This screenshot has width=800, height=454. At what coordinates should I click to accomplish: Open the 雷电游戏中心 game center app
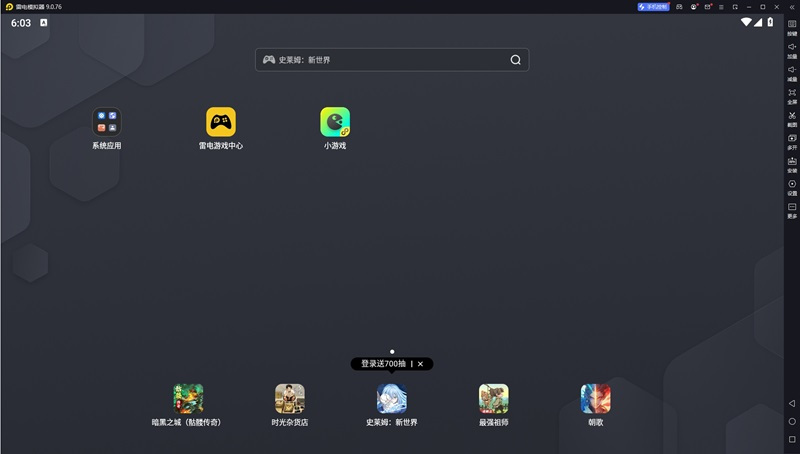(220, 122)
